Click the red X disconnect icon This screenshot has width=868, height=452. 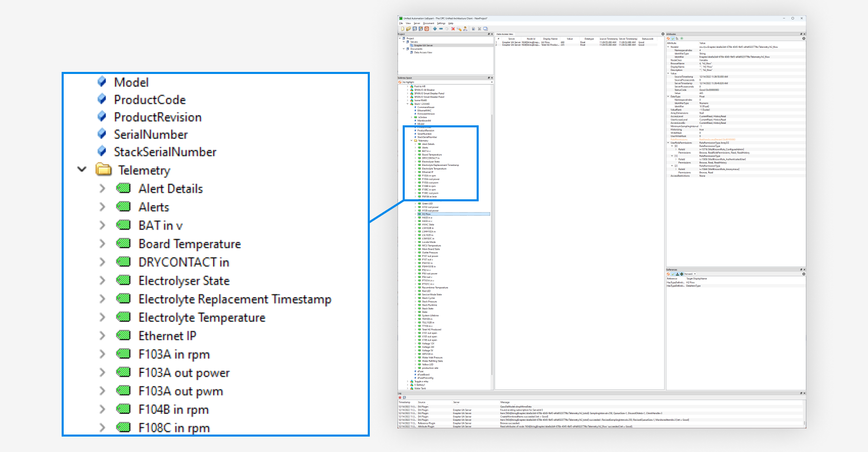(453, 29)
